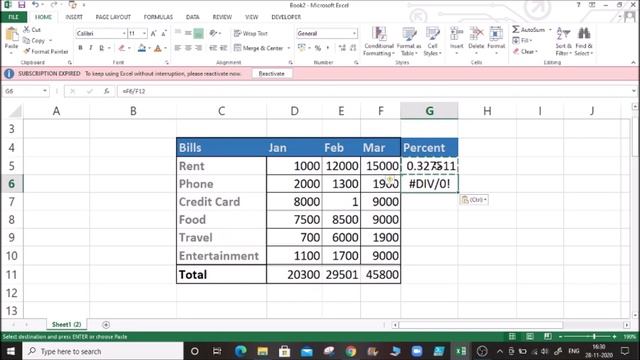Image resolution: width=640 pixels, height=360 pixels.
Task: Increase font size with large A
Action: 153,33
